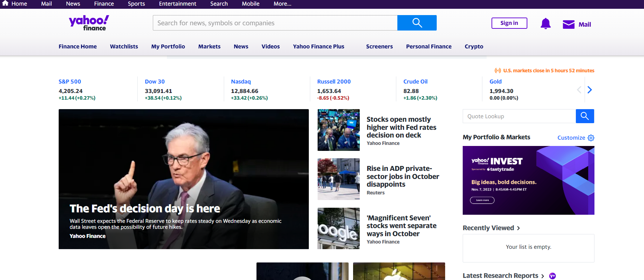Open the Videos navigation item
This screenshot has height=280, width=644.
click(x=271, y=46)
